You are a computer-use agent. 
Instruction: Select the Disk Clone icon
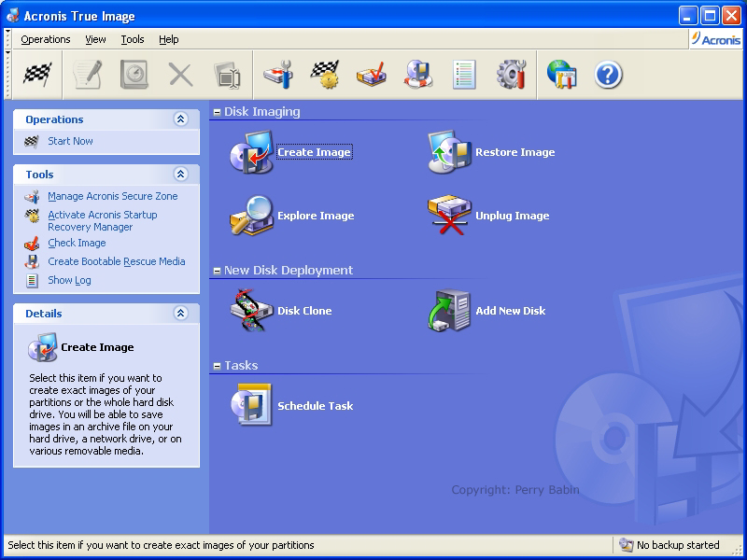click(x=251, y=311)
